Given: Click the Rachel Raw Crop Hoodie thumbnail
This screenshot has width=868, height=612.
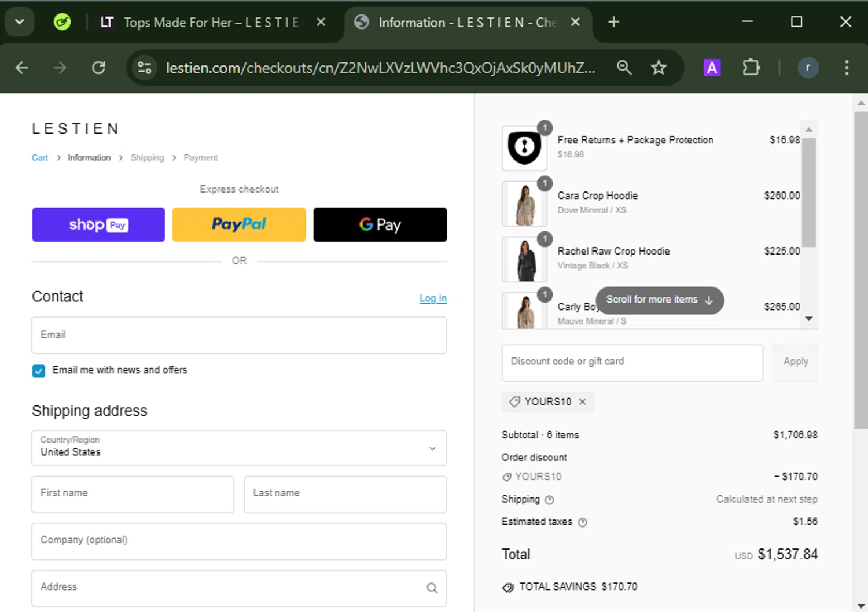Looking at the screenshot, I should pyautogui.click(x=524, y=259).
